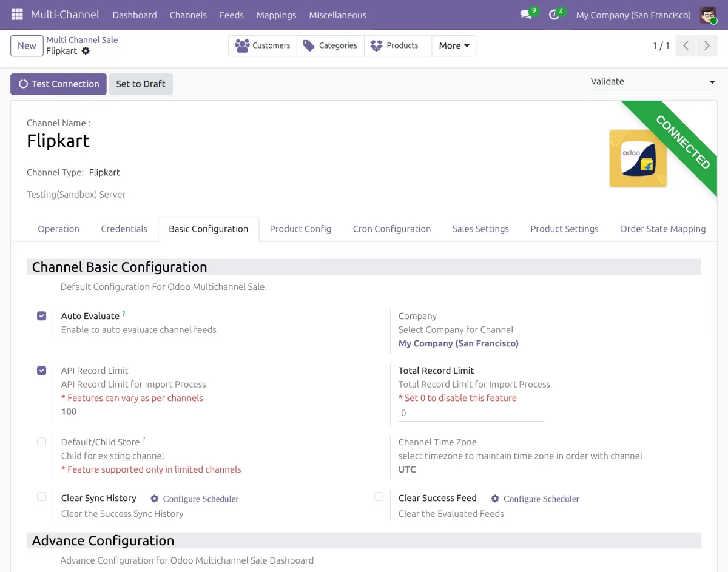Click the API record limit value 100
This screenshot has height=572, width=728.
tap(69, 412)
